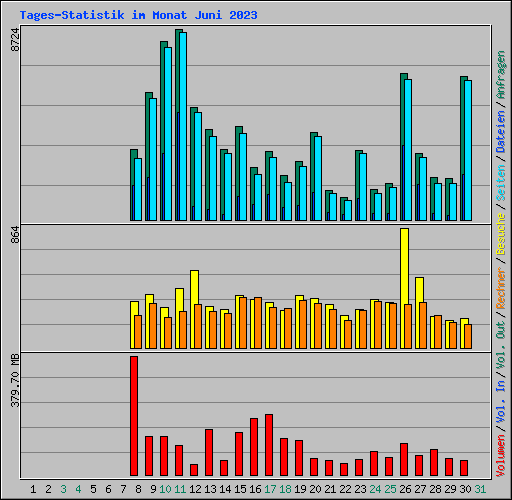Click day label "22" on the x-axis
The height and width of the screenshot is (500, 512).
point(345,489)
